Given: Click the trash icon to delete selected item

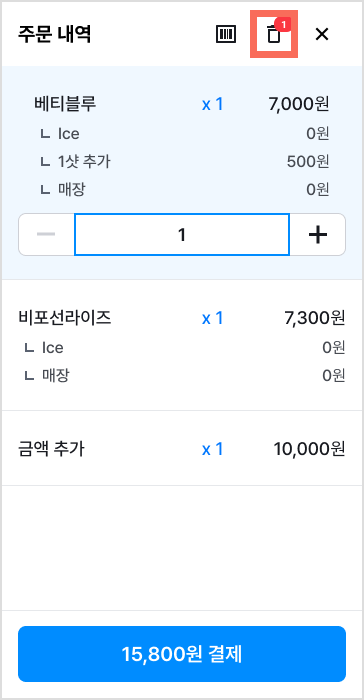Looking at the screenshot, I should 274,34.
